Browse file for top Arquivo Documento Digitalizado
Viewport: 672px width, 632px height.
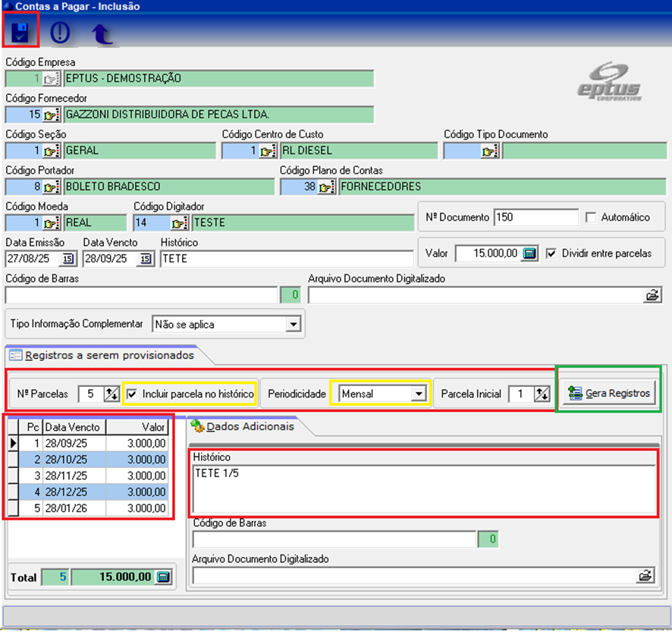point(652,295)
